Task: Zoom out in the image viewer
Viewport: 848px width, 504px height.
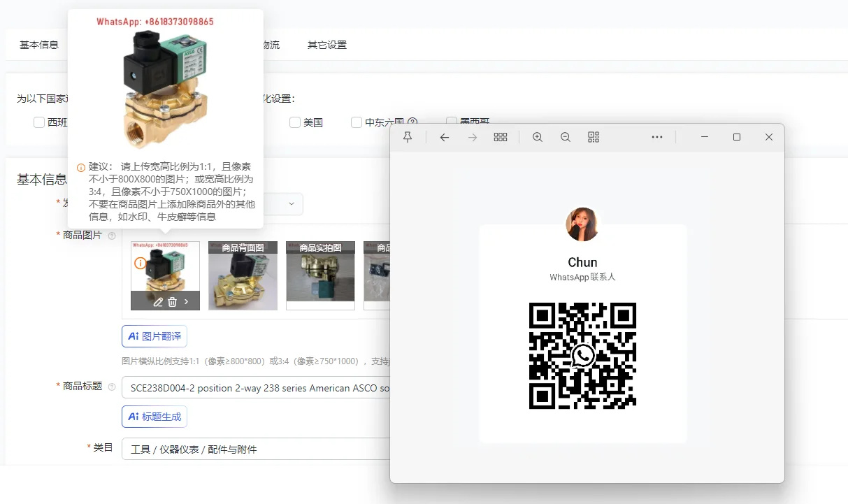Action: click(x=566, y=138)
